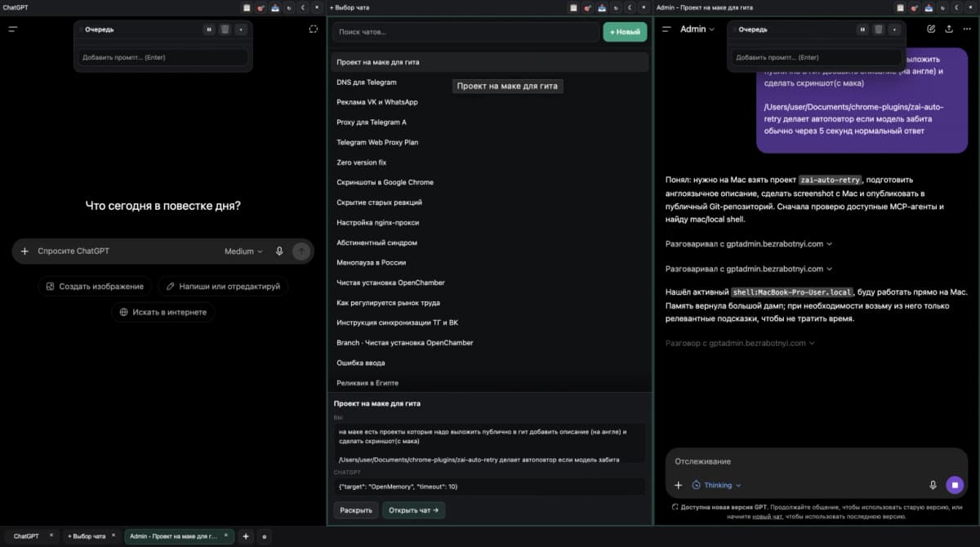980x547 pixels.
Task: Clear the queue with trash icon in ChatGPT pane
Action: [x=225, y=29]
